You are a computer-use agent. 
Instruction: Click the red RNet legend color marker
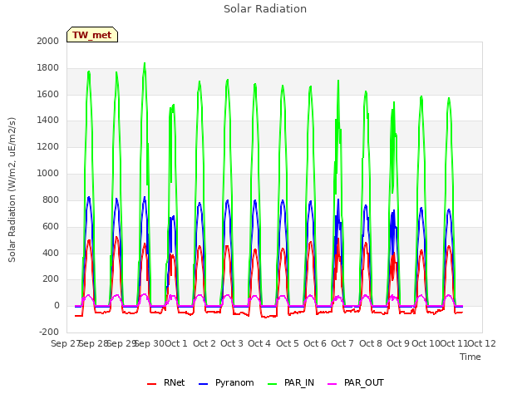151,384
